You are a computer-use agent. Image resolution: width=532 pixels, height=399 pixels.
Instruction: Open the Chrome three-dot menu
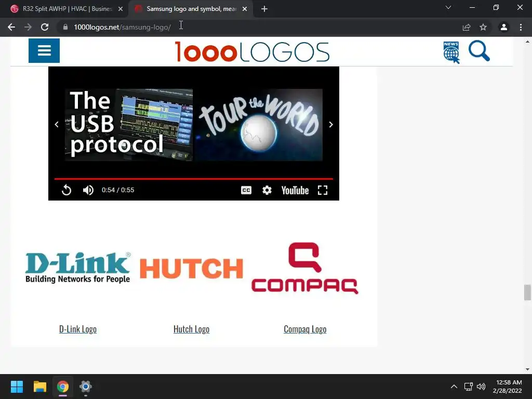click(521, 27)
